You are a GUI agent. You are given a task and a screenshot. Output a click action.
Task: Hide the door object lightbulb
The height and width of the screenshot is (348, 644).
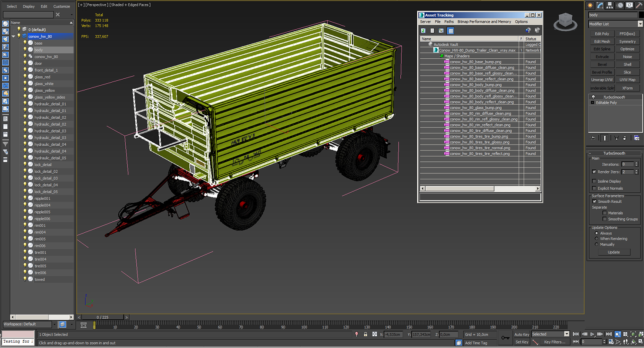tap(25, 63)
